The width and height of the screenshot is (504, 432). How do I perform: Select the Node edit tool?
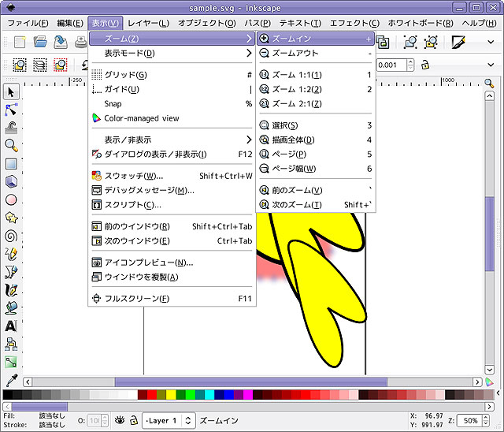pyautogui.click(x=11, y=108)
